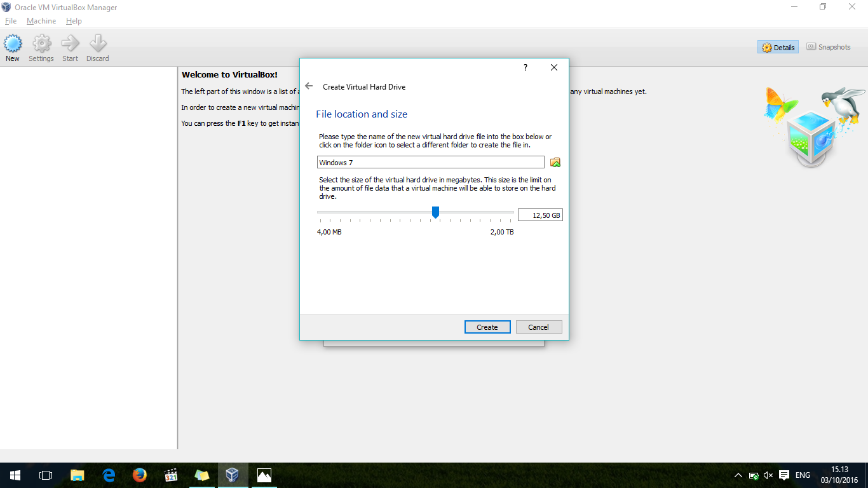Image resolution: width=868 pixels, height=488 pixels.
Task: Click the '4,00 MB' minimum size label
Action: [329, 232]
